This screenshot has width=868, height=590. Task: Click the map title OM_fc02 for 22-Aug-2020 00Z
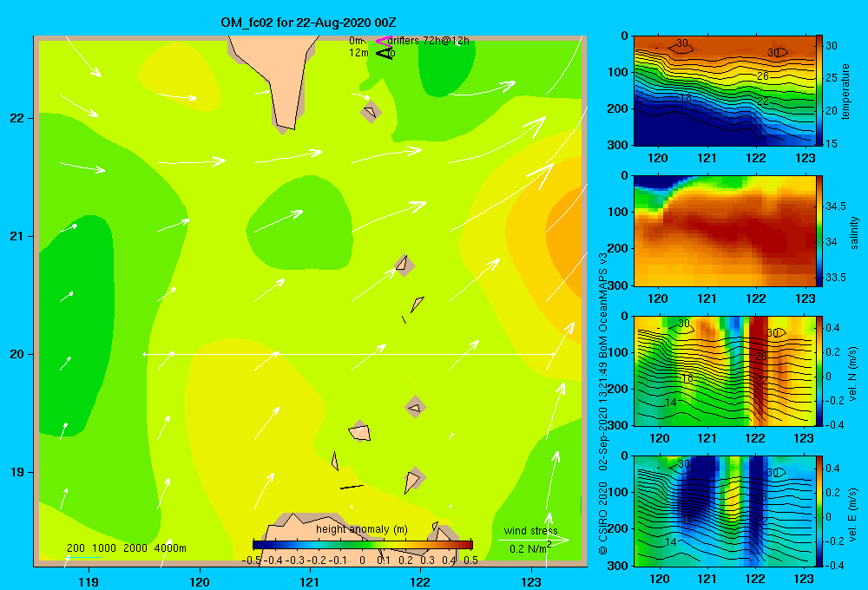[x=308, y=23]
